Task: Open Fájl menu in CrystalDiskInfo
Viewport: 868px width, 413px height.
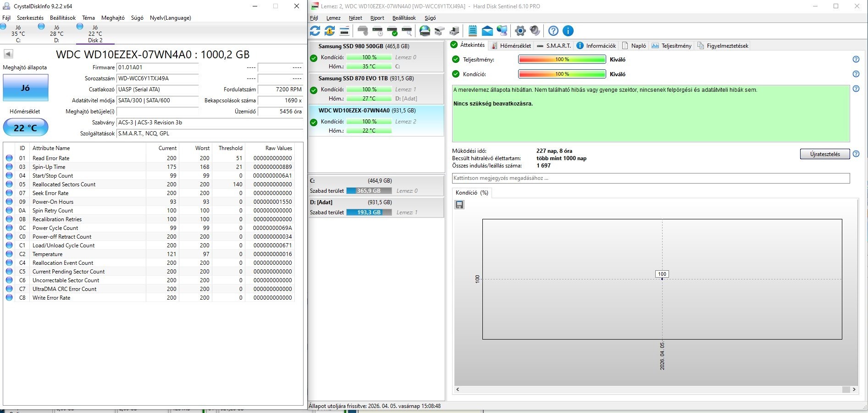Action: point(6,18)
